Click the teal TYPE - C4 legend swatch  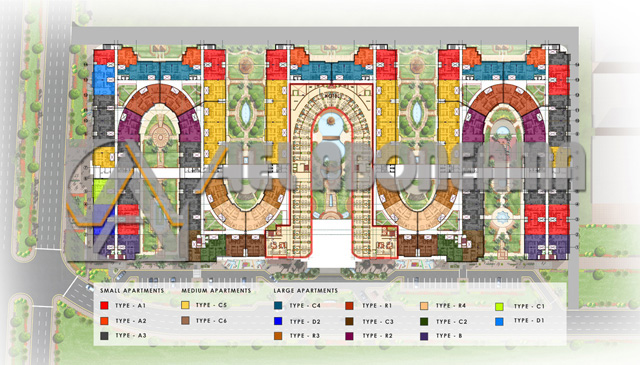278,305
